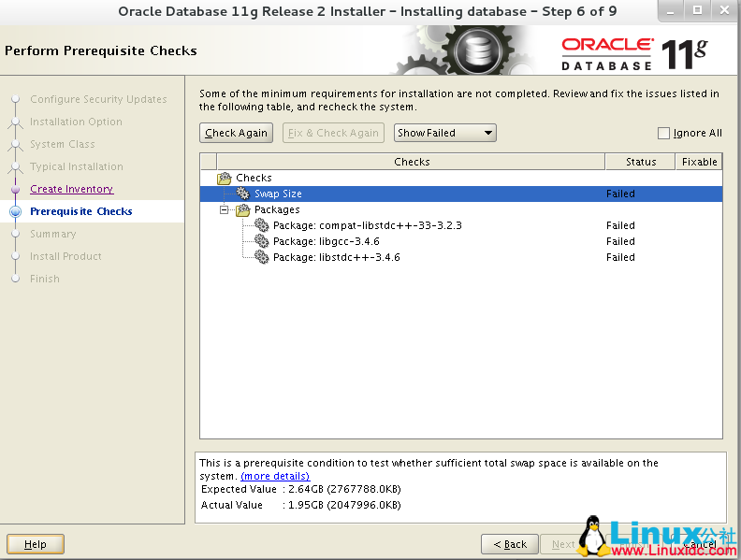Image resolution: width=741 pixels, height=560 pixels.
Task: Click Failed status of libgcc-3.4.6
Action: click(x=620, y=241)
